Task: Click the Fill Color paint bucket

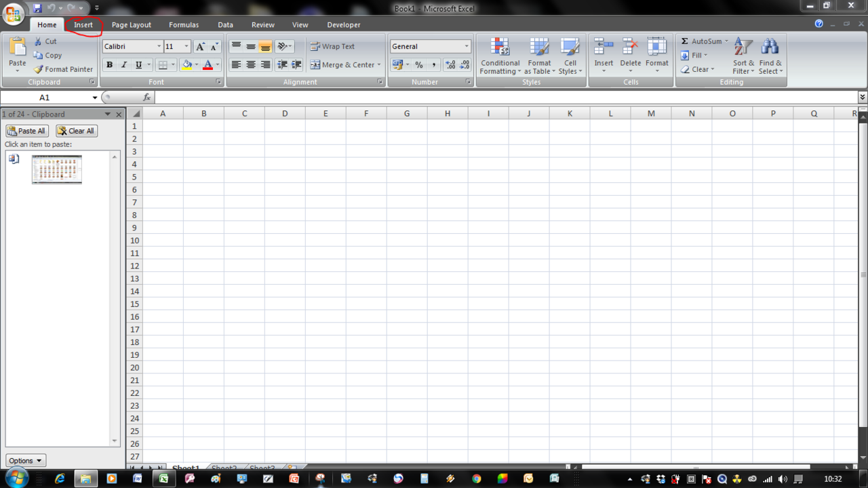Action: (x=186, y=65)
